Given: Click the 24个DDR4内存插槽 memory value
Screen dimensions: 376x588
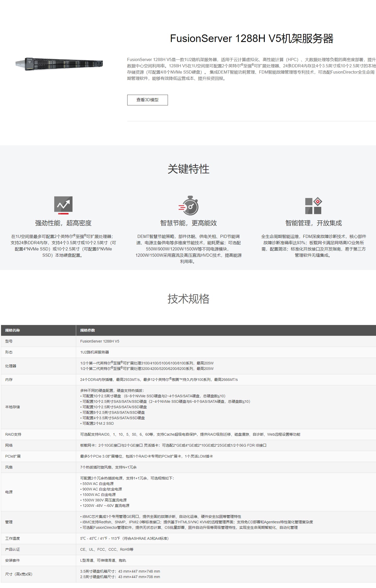Looking at the screenshot, I should [159, 380].
